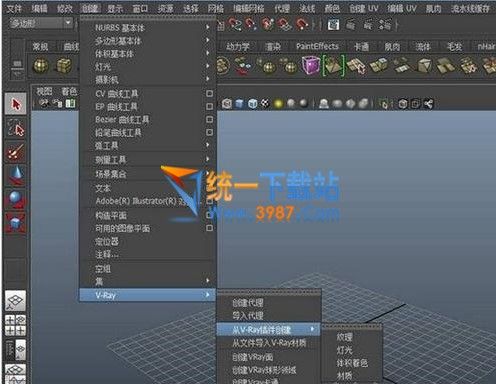This screenshot has width=496, height=384.
Task: Expand the 集 submenu
Action: [x=148, y=281]
